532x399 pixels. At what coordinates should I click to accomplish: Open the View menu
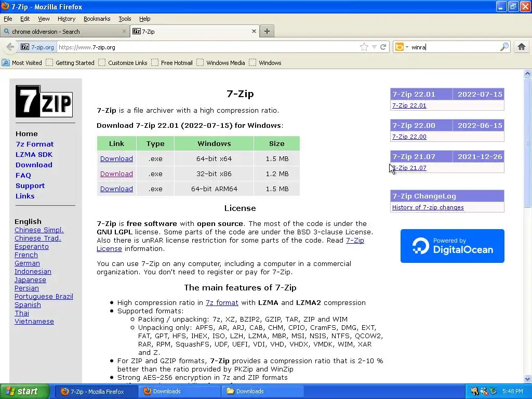coord(44,19)
